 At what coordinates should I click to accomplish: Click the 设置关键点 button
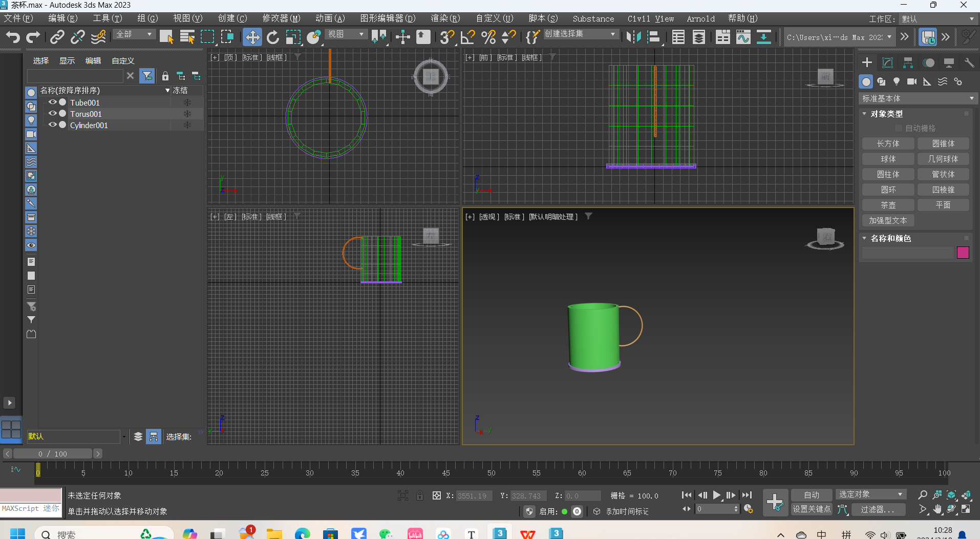(x=812, y=509)
